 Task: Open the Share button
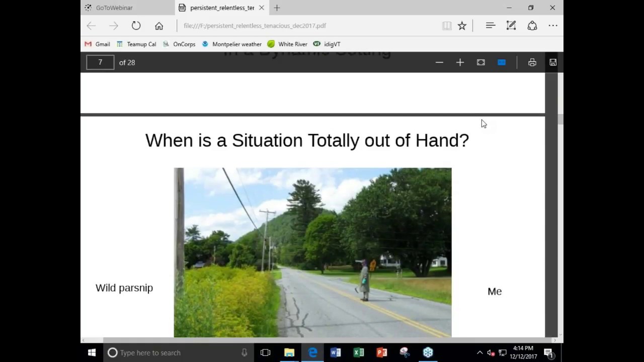tap(532, 26)
